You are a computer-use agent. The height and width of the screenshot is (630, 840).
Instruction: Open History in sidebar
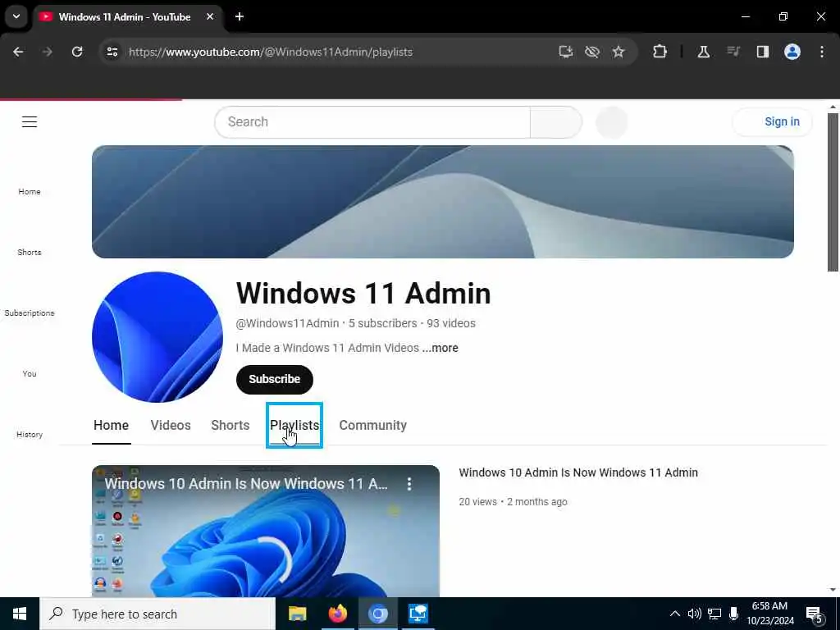tap(30, 434)
